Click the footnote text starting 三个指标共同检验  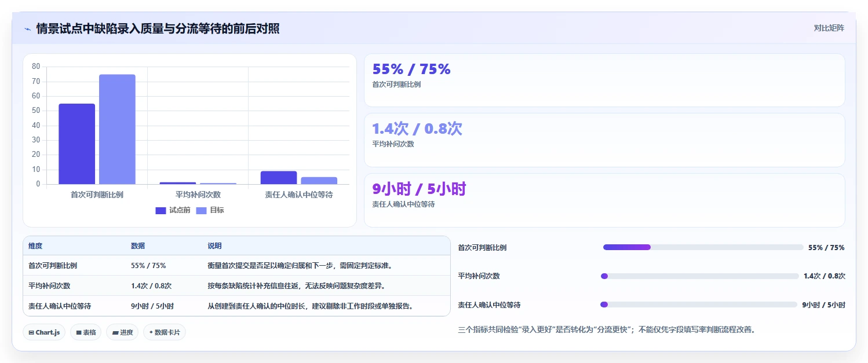pyautogui.click(x=606, y=330)
